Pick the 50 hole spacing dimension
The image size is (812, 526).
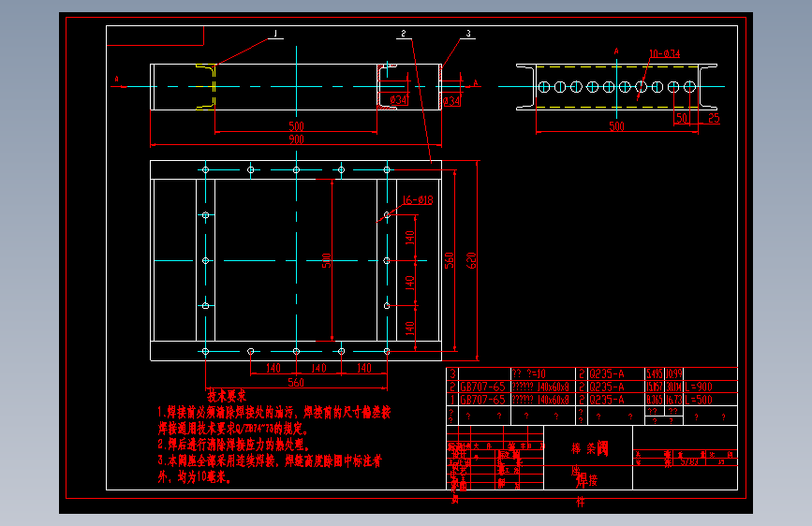pyautogui.click(x=682, y=118)
